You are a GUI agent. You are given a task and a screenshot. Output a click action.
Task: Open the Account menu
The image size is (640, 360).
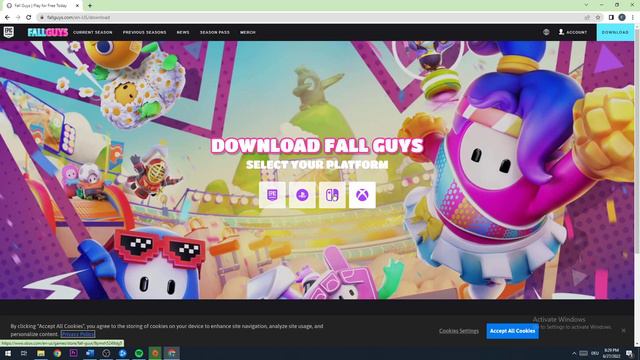(573, 32)
